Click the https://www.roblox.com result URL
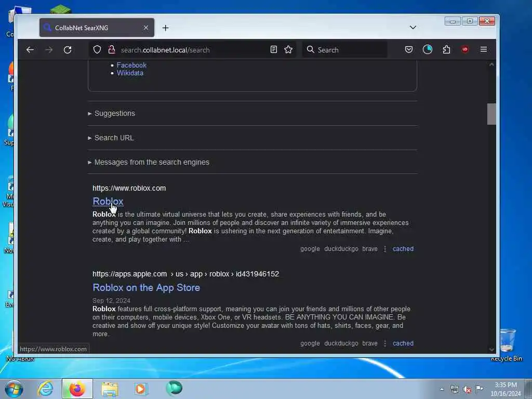This screenshot has height=399, width=532. click(x=129, y=188)
